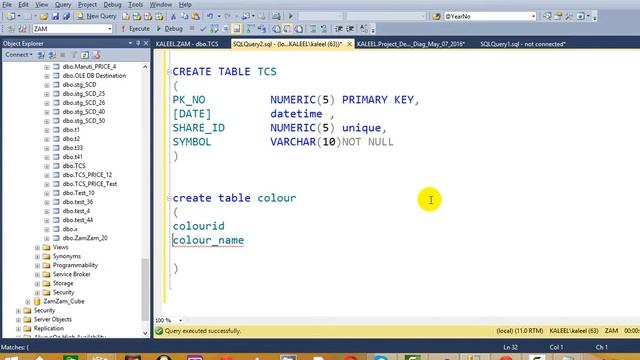640x360 pixels.
Task: Select the Storage folder in tree
Action: 63,283
